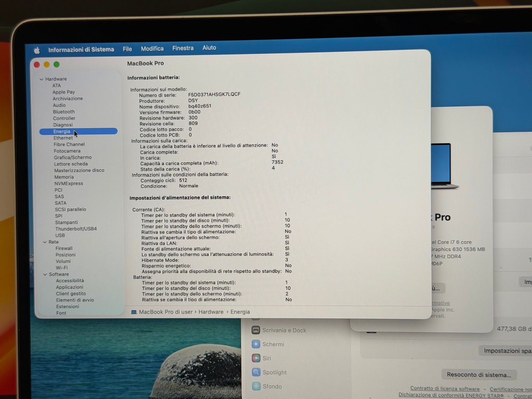Select Lettore scheda in the sidebar
Image resolution: width=532 pixels, height=399 pixels.
71,164
